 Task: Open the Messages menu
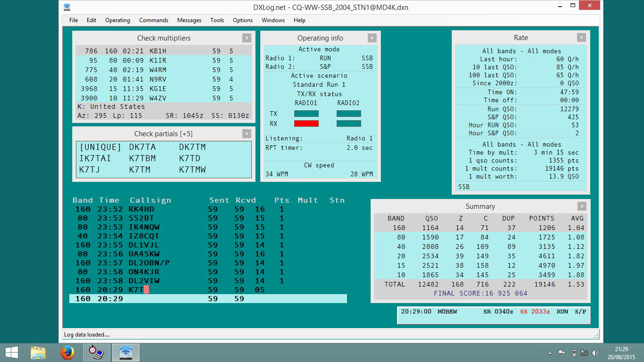pyautogui.click(x=189, y=20)
